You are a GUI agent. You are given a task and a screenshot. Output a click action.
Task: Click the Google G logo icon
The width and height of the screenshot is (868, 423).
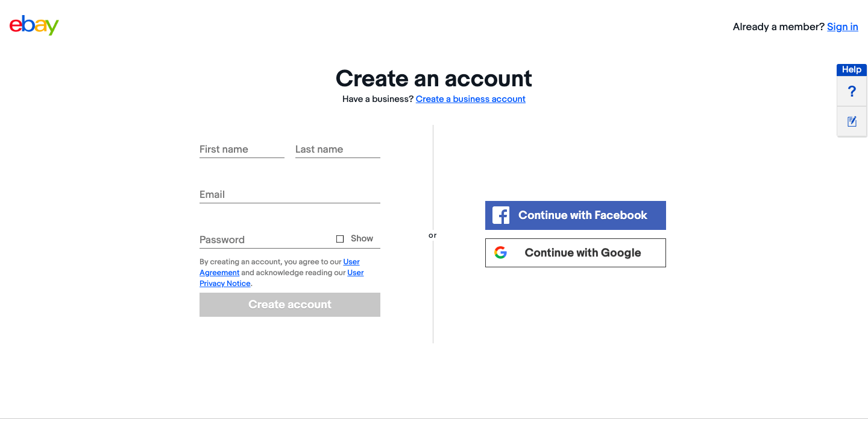[500, 253]
